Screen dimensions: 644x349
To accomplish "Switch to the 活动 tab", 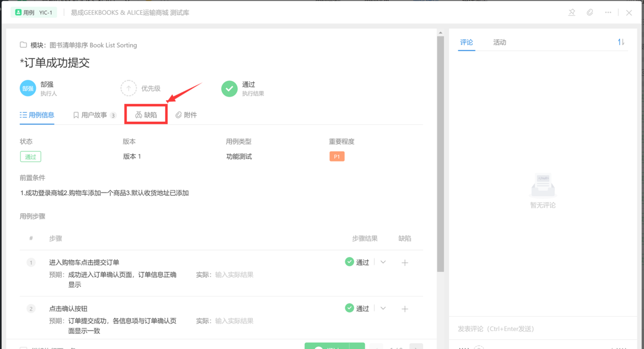I will [x=500, y=42].
